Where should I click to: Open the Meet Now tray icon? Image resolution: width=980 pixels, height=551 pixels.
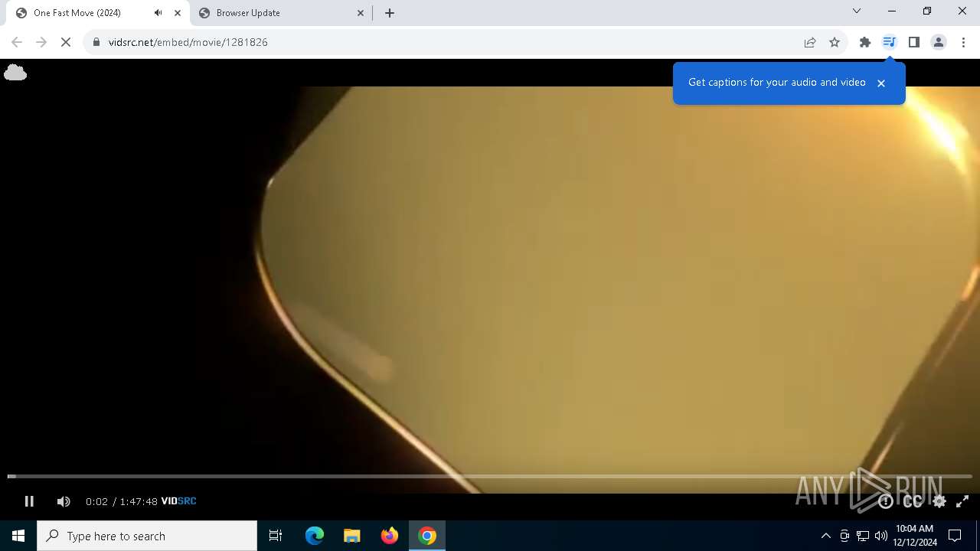(x=844, y=536)
